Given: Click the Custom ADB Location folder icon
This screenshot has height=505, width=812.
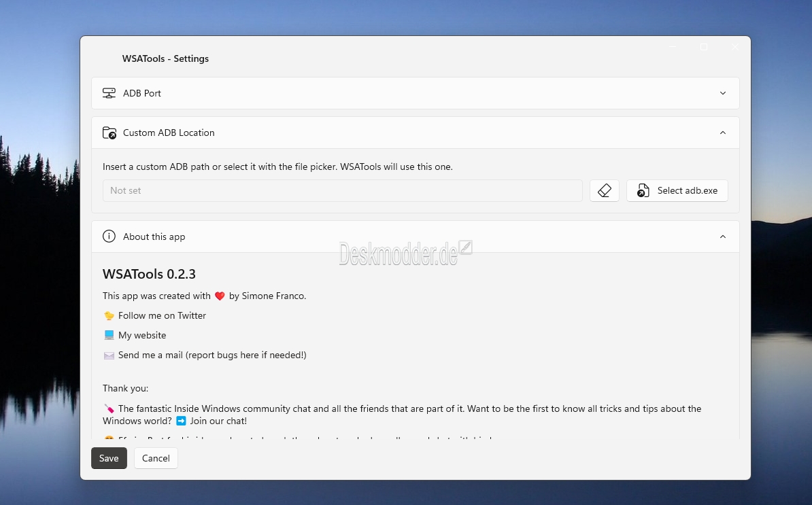Looking at the screenshot, I should tap(109, 133).
